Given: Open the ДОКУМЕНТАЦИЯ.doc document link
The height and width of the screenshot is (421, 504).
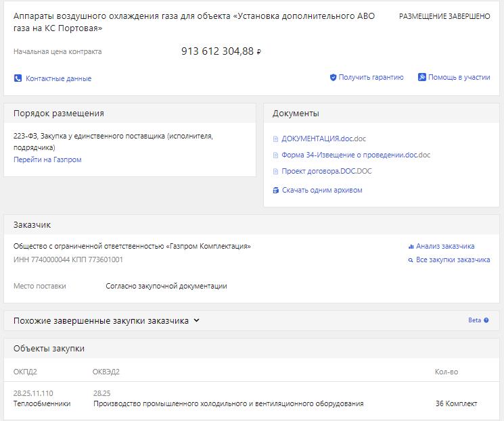Looking at the screenshot, I should click(323, 139).
